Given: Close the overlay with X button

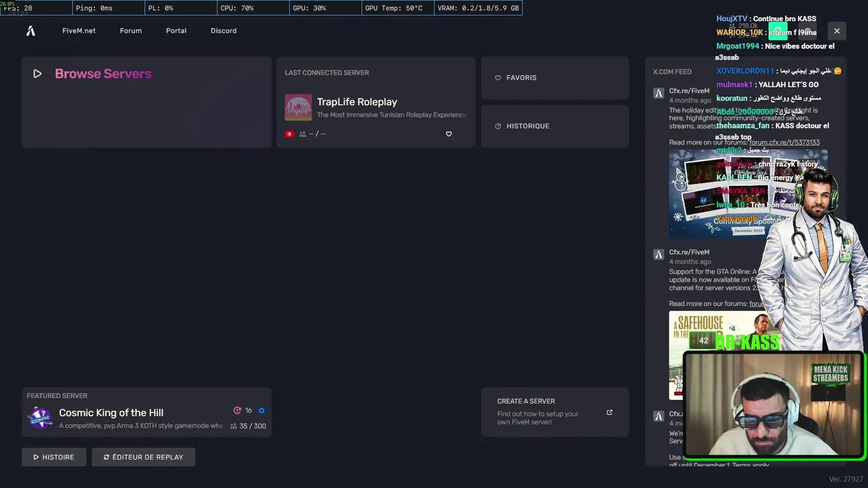Looking at the screenshot, I should click(837, 31).
